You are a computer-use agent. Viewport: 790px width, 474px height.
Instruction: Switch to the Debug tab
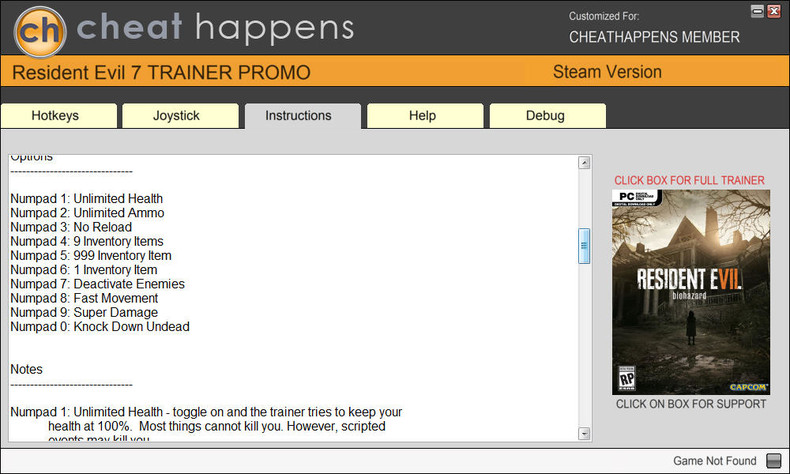(548, 116)
